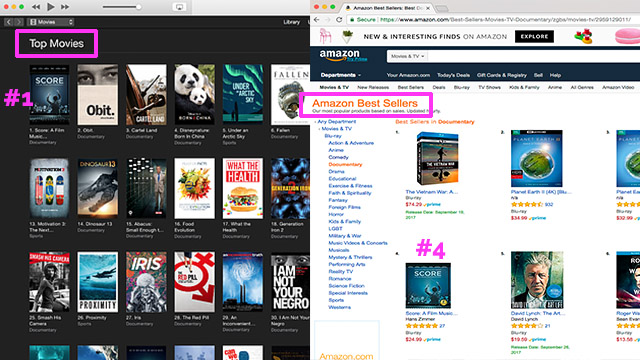Image resolution: width=640 pixels, height=360 pixels.
Task: Click the '2. Obit.' title text
Action: (85, 130)
